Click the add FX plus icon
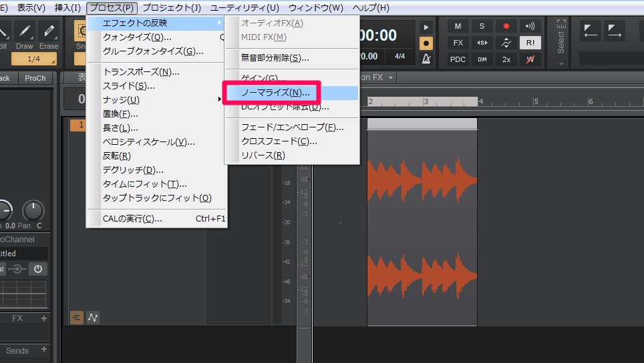The width and height of the screenshot is (644, 363). tap(44, 318)
